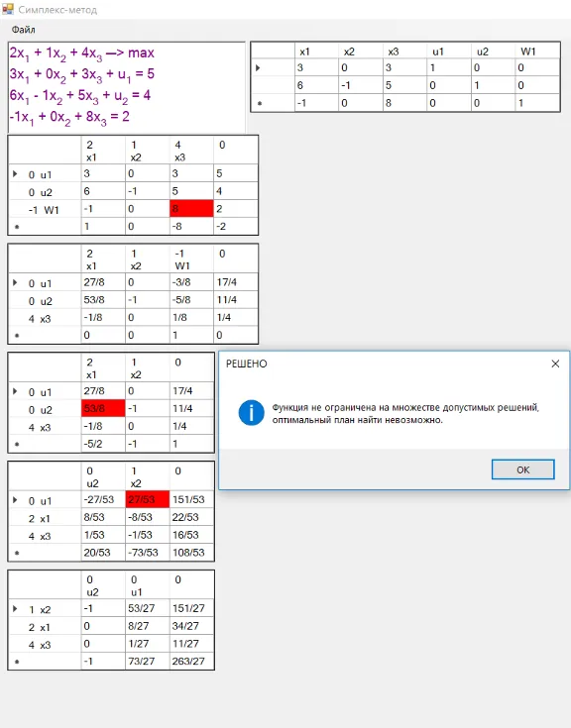Click the objective function 2x1 + 1x2 + 4x3 → max
571x728 pixels.
(81, 53)
